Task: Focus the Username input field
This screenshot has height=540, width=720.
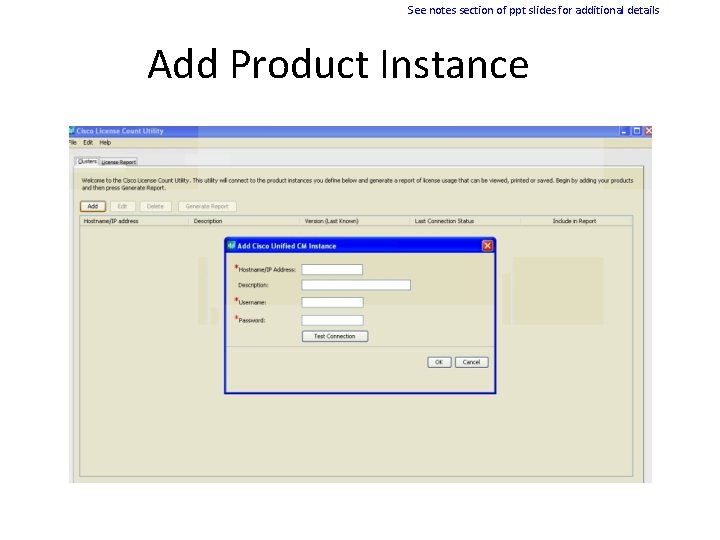Action: pyautogui.click(x=332, y=302)
